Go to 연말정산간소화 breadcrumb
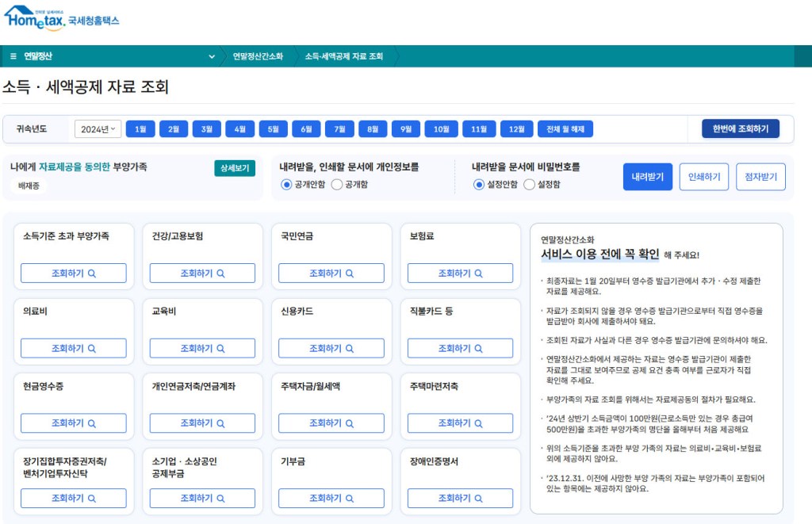 (257, 56)
